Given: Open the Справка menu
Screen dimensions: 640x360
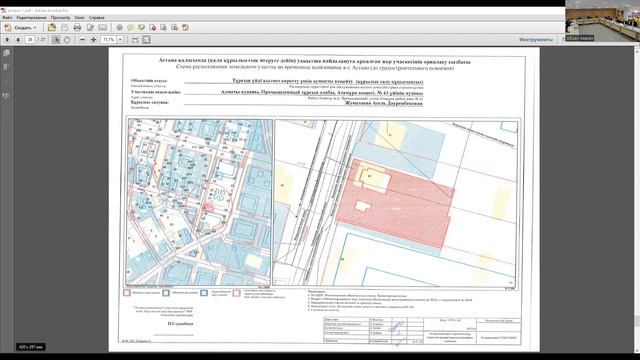Looking at the screenshot, I should pyautogui.click(x=97, y=18).
